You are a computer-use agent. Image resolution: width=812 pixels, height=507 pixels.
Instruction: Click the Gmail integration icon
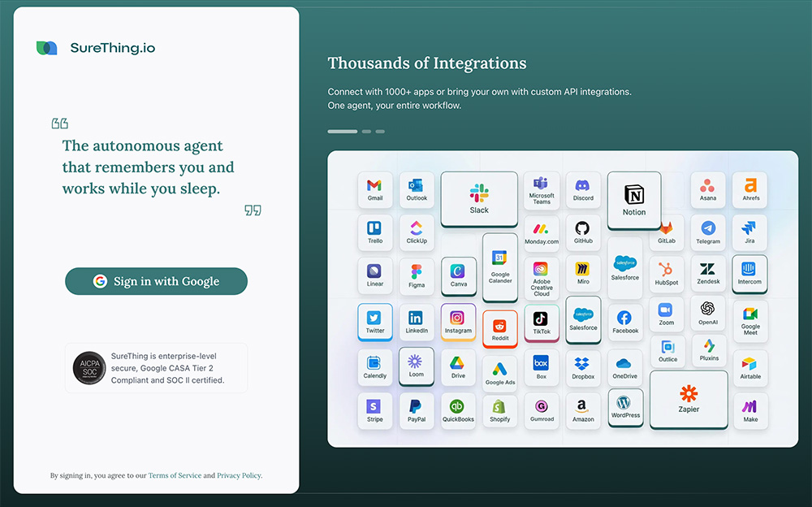374,189
